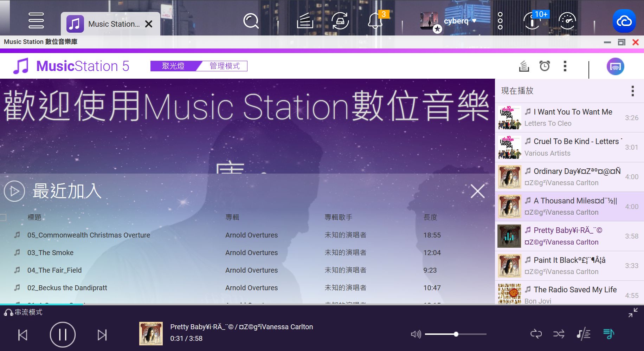This screenshot has width=644, height=351.
Task: Click the player bar album cover
Action: coord(151,333)
